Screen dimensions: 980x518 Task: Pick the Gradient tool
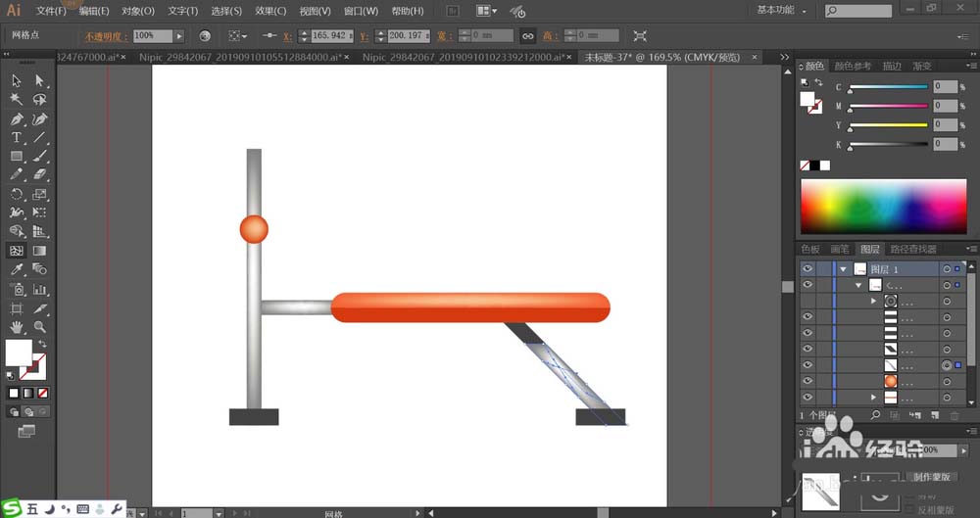[40, 251]
